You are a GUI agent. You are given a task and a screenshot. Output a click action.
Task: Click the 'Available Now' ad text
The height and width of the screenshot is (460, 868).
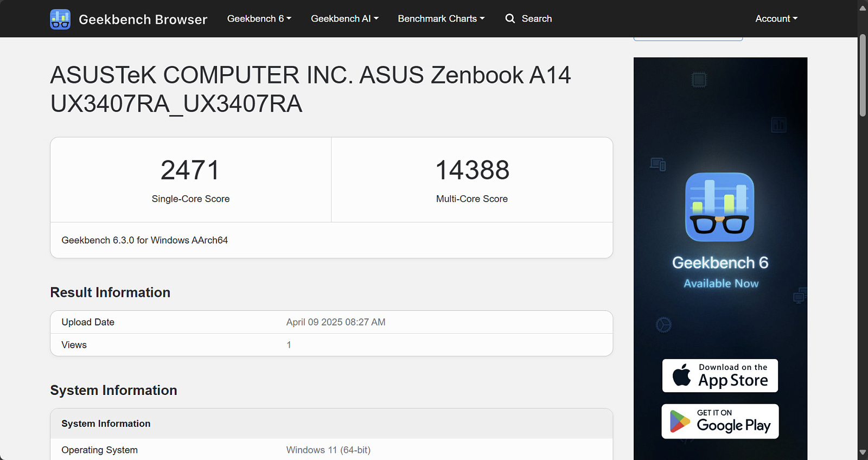(x=721, y=283)
